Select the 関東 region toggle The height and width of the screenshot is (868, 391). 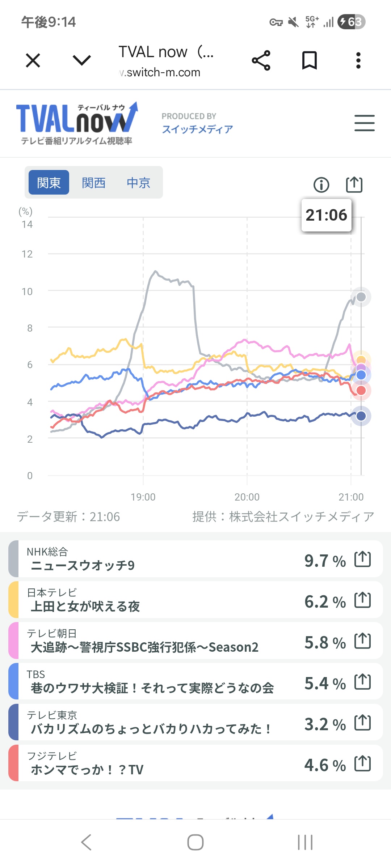coord(49,182)
